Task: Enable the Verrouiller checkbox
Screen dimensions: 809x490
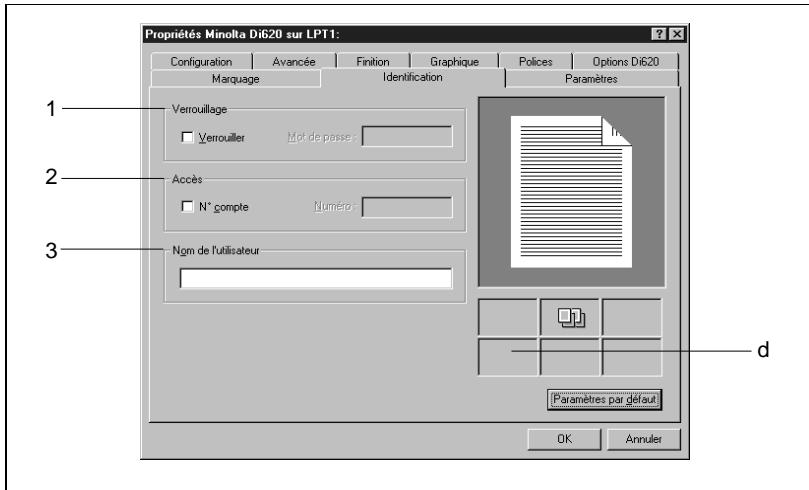Action: (x=187, y=137)
